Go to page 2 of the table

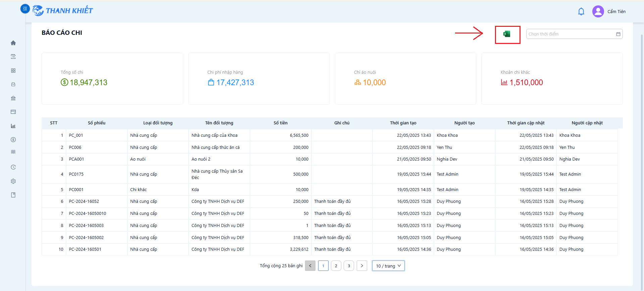pyautogui.click(x=336, y=266)
